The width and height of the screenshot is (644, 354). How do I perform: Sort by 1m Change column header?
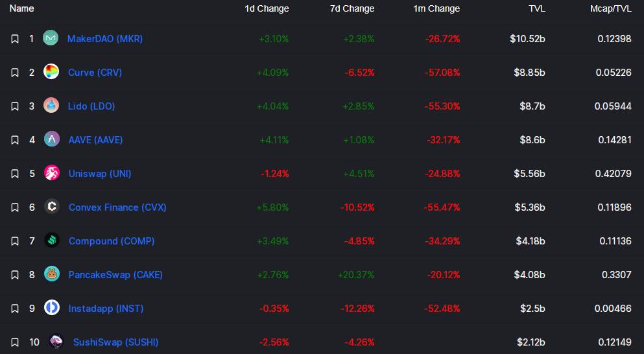click(436, 8)
